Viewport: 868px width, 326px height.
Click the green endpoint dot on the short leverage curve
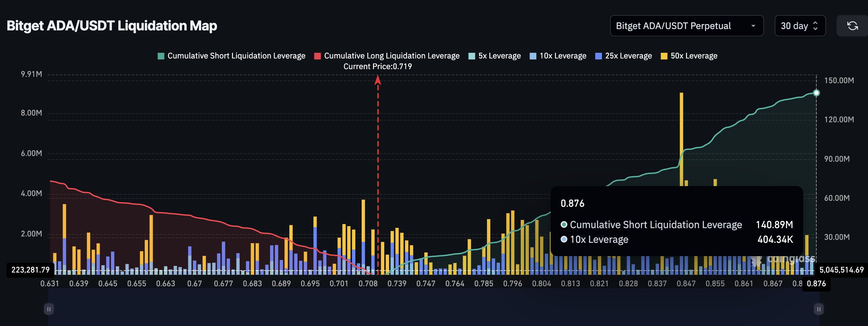coord(816,93)
